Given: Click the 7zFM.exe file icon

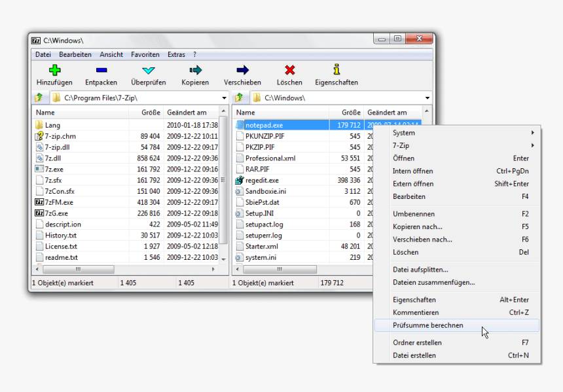Looking at the screenshot, I should point(39,202).
